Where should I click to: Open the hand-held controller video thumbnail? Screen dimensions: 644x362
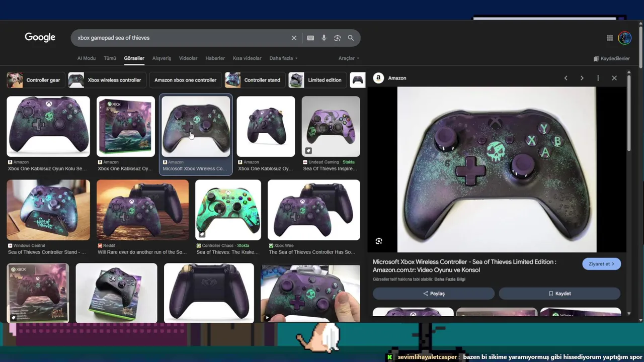point(310,293)
